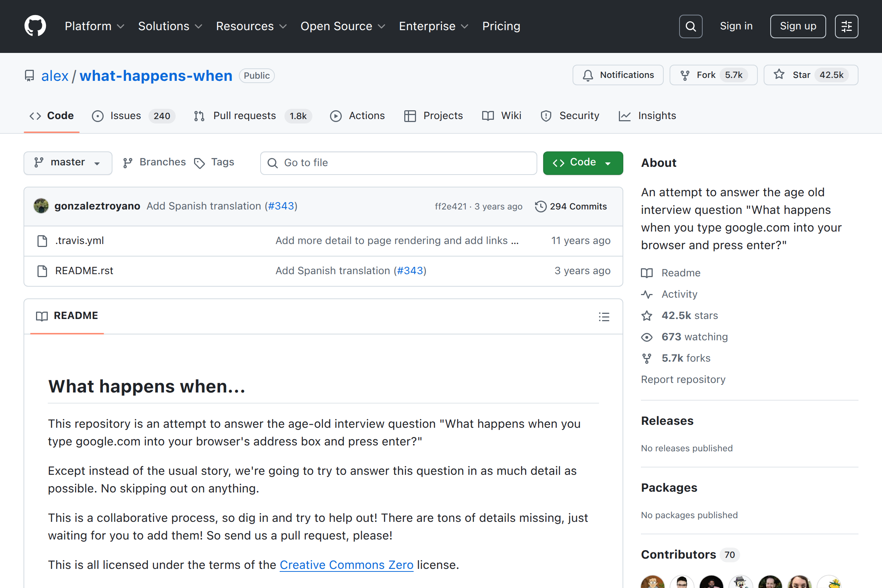Open what-happens-when repository name link

pos(156,76)
